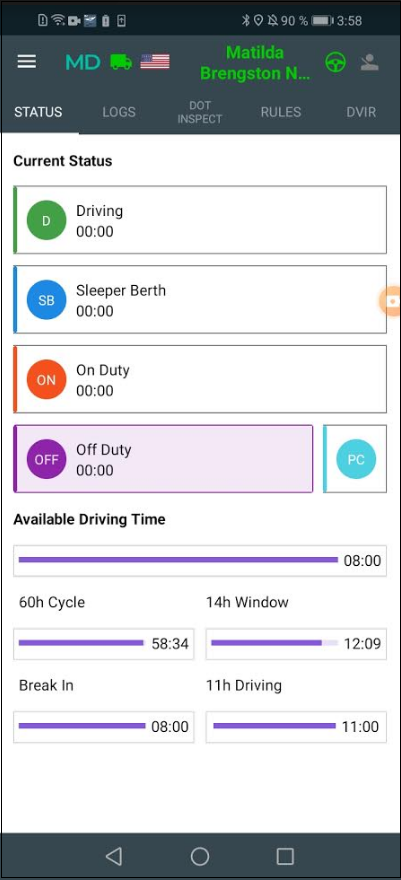This screenshot has height=880, width=401.
Task: Tap the US flag icon
Action: point(155,62)
